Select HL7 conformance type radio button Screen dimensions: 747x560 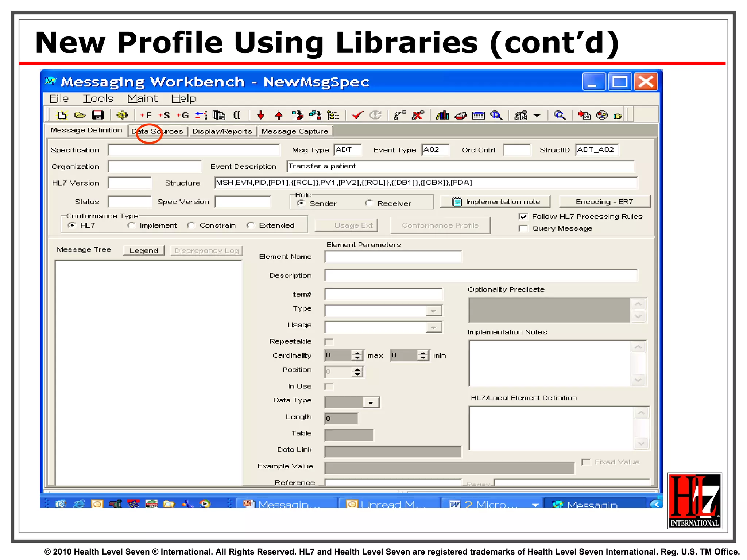72,225
